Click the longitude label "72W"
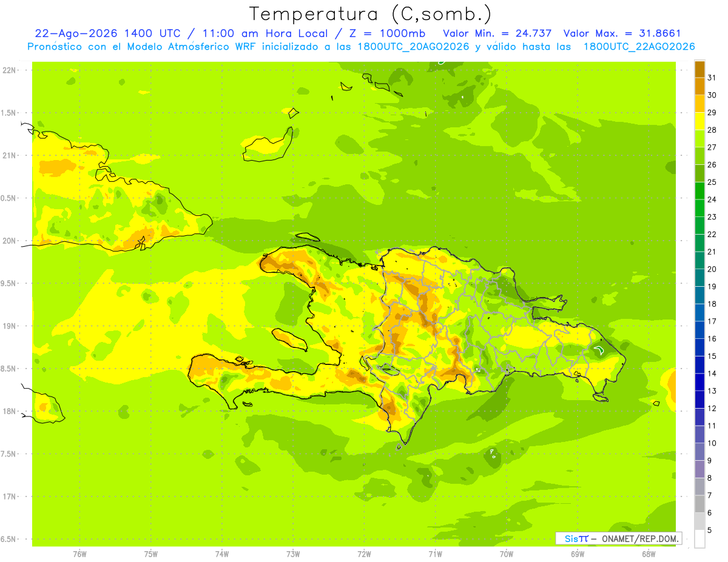Viewport: 728px width, 562px height. pyautogui.click(x=364, y=554)
